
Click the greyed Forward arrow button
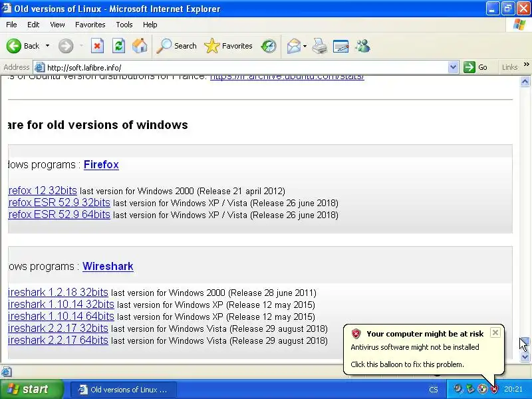(66, 46)
